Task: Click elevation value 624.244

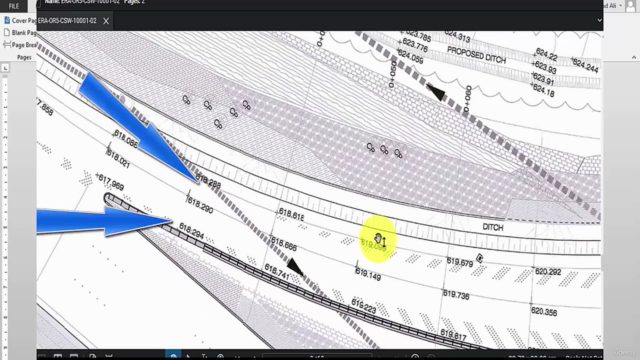Action: coord(585,65)
